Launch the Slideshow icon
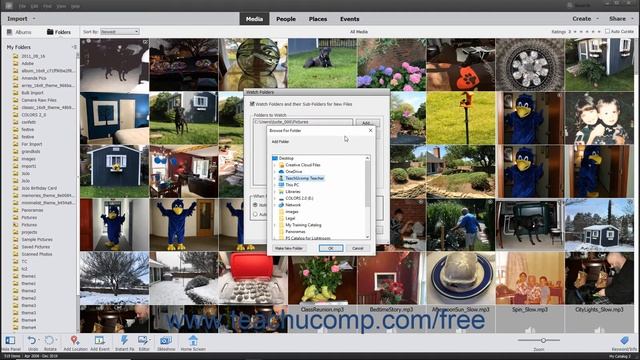 tap(166, 340)
